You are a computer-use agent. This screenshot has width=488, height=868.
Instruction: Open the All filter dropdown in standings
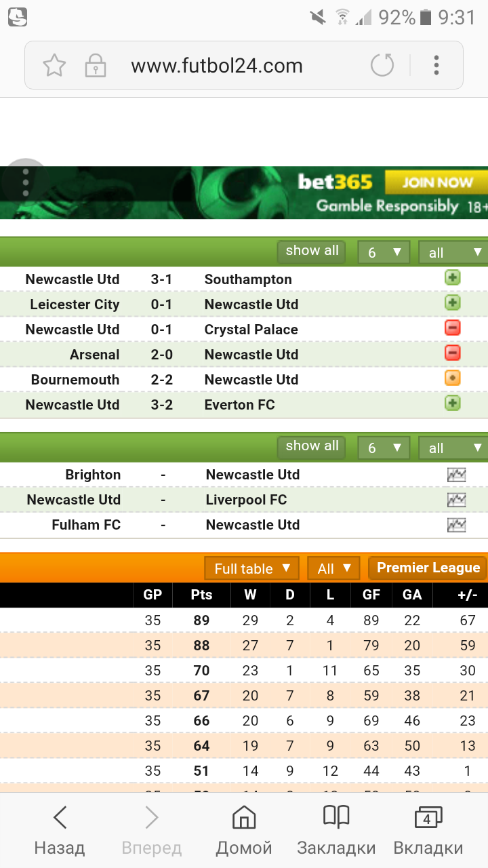tap(334, 568)
